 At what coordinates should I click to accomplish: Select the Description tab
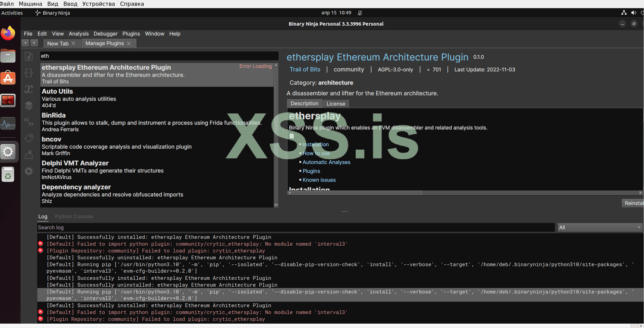point(304,104)
